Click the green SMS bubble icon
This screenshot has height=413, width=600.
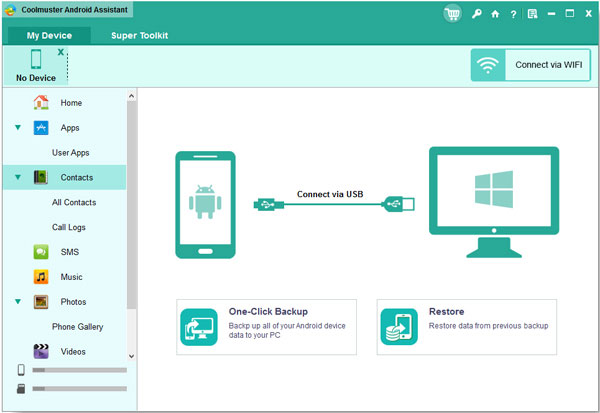[41, 252]
